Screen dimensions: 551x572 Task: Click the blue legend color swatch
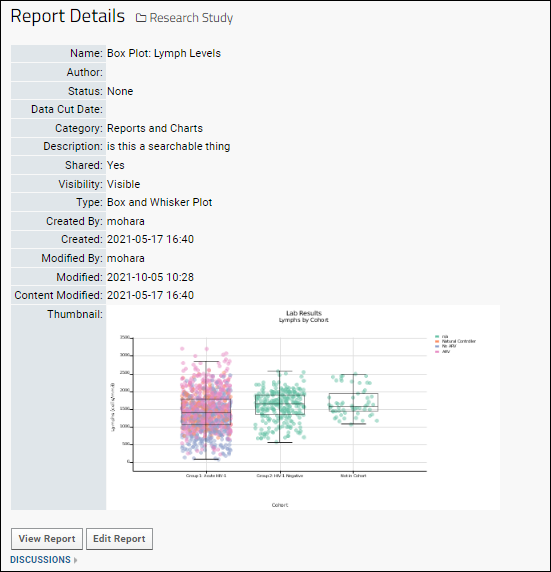click(437, 346)
